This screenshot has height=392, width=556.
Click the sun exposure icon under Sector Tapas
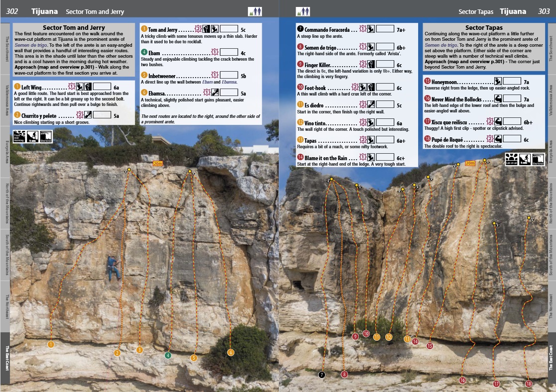click(511, 159)
